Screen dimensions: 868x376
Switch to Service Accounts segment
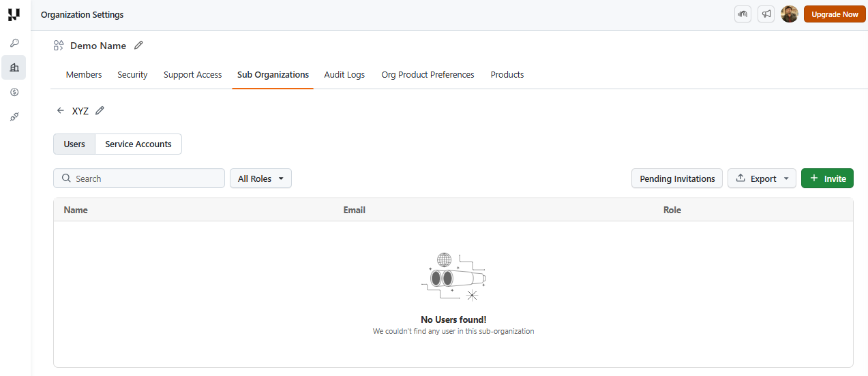pyautogui.click(x=138, y=144)
